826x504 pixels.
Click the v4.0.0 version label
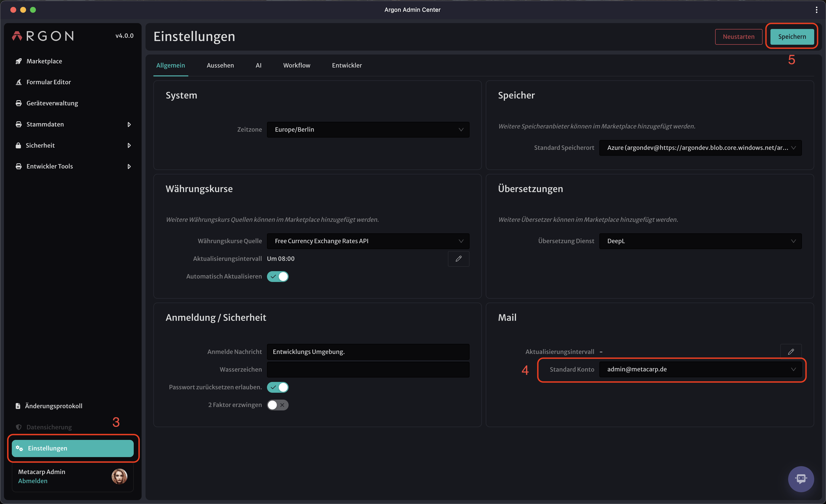tap(124, 36)
